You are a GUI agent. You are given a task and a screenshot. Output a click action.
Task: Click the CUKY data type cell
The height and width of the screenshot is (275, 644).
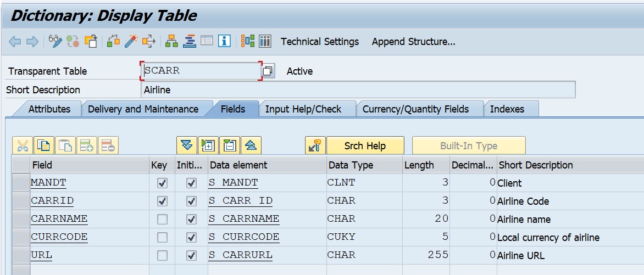coord(364,237)
